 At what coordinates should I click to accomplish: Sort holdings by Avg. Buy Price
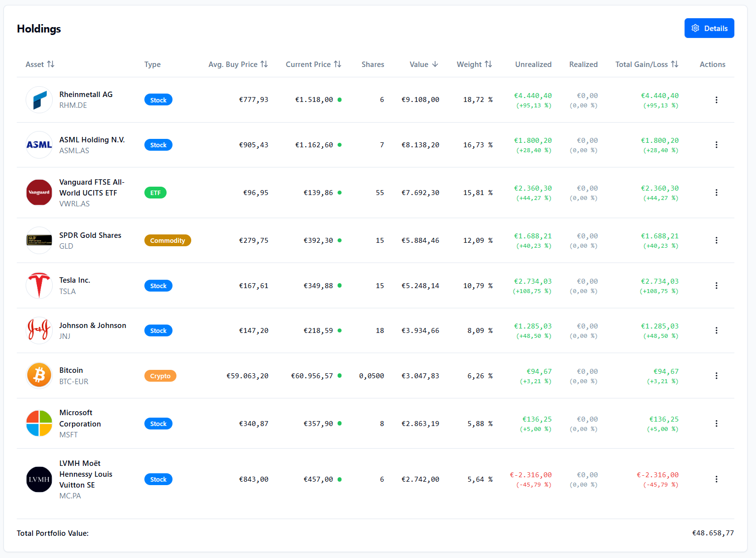(x=238, y=65)
